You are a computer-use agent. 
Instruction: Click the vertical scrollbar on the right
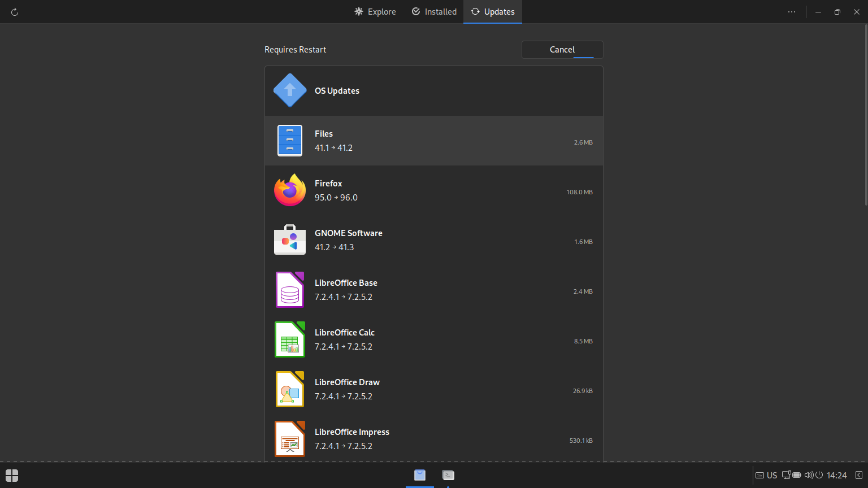865,114
